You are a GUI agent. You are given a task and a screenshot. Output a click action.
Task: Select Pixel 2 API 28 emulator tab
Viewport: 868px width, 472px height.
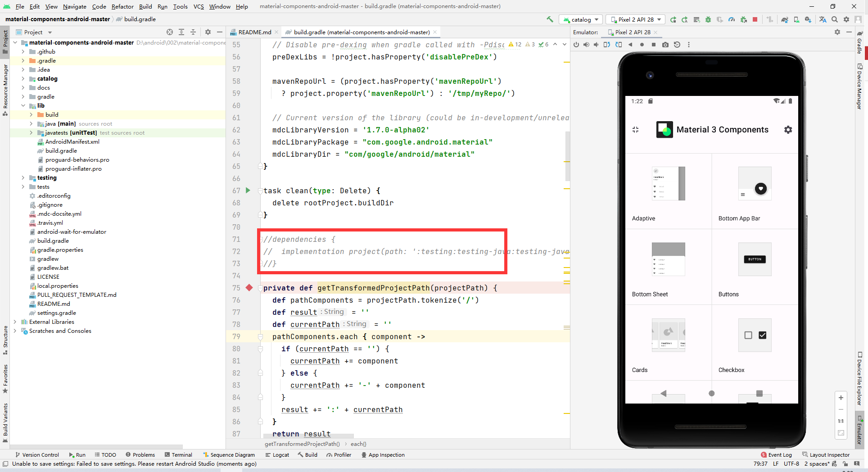pos(633,32)
